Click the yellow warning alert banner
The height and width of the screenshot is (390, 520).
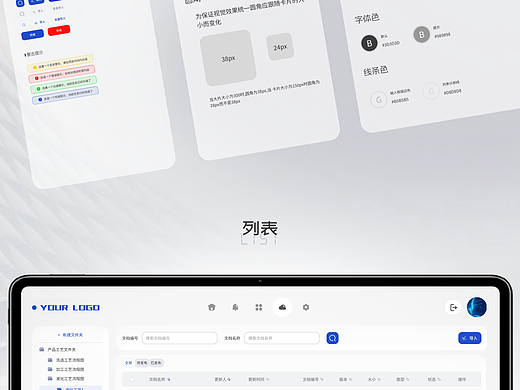[x=60, y=63]
